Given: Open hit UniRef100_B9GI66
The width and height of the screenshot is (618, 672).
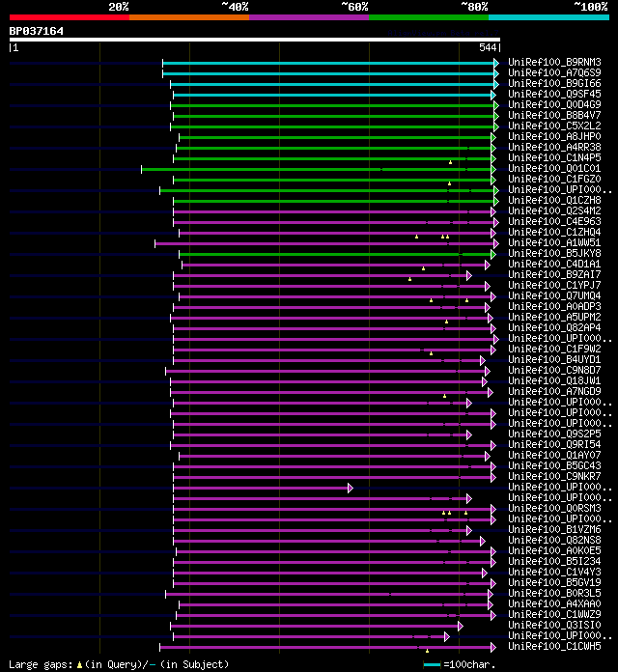Looking at the screenshot, I should point(554,84).
